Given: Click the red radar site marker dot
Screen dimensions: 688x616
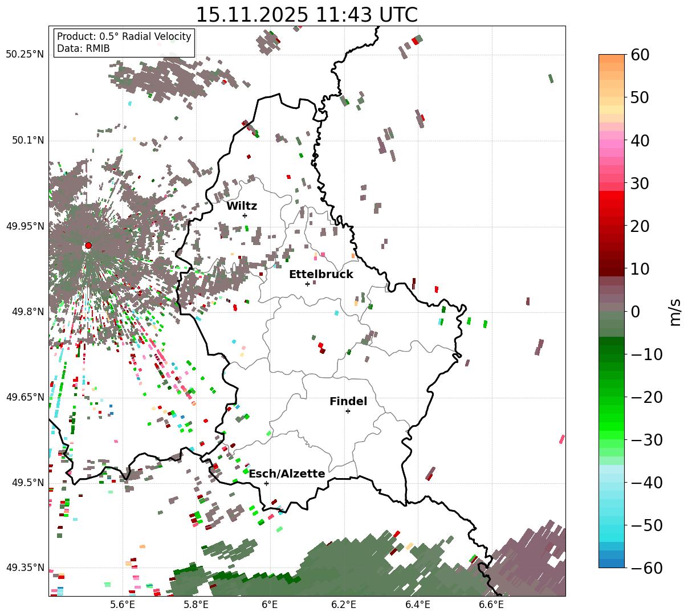Looking at the screenshot, I should click(x=88, y=246).
